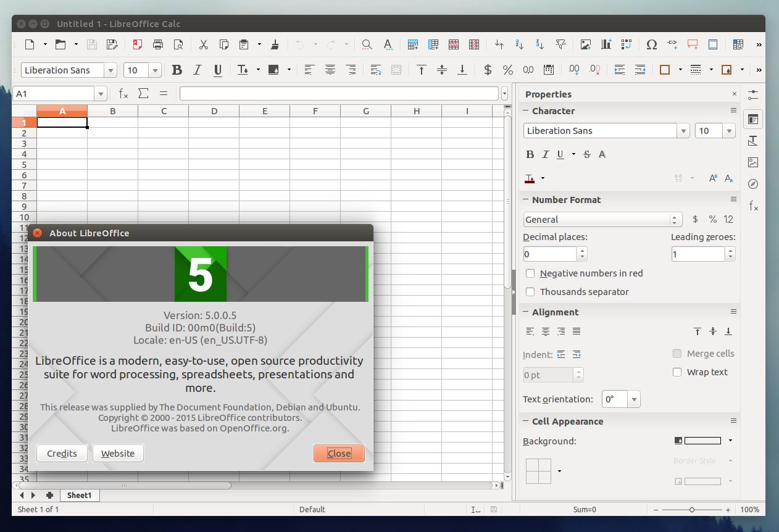Image resolution: width=779 pixels, height=532 pixels.
Task: Select the Percent format icon
Action: 507,70
